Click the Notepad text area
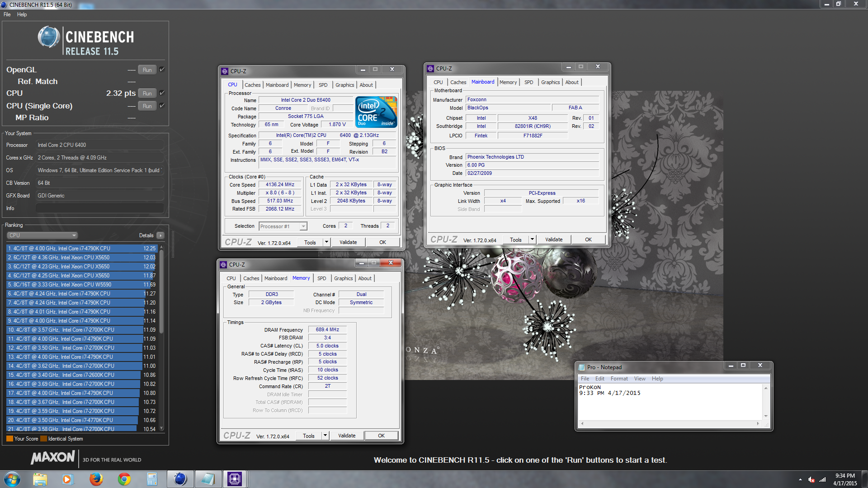The width and height of the screenshot is (868, 488). tap(670, 402)
